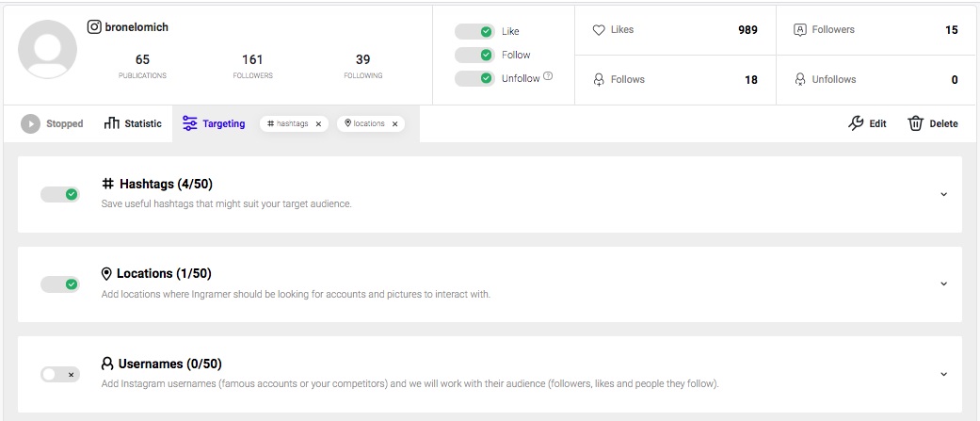Click the Unfollow help question mark icon
The width and height of the screenshot is (980, 421).
click(548, 77)
